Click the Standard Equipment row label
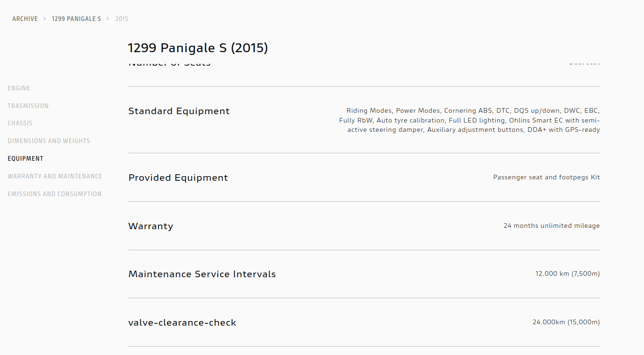 pos(179,111)
